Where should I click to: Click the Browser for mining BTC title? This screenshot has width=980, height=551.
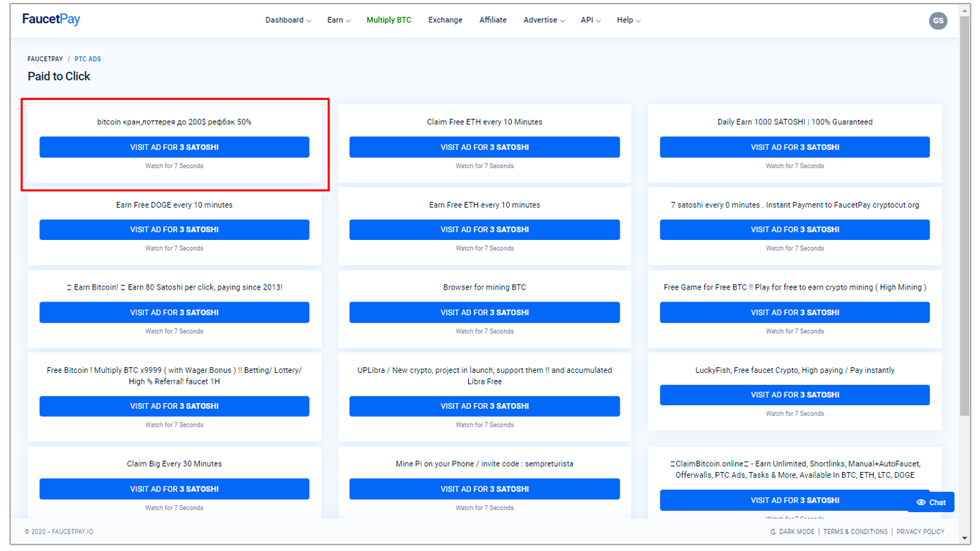485,287
